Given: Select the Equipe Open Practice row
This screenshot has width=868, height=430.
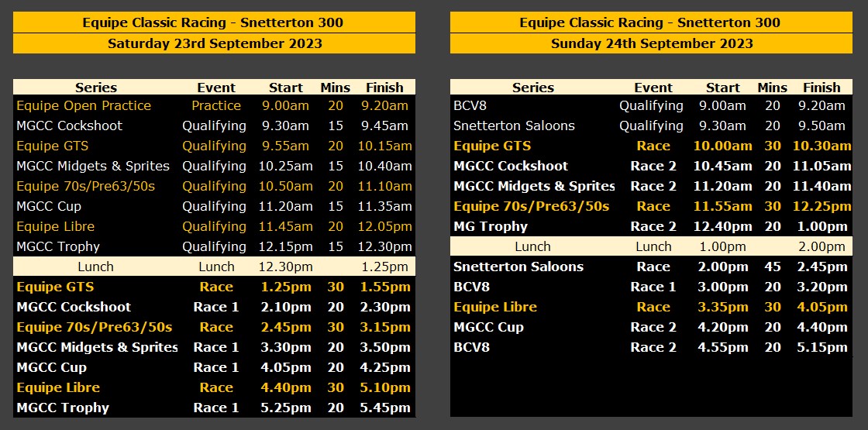Looking at the screenshot, I should [214, 105].
